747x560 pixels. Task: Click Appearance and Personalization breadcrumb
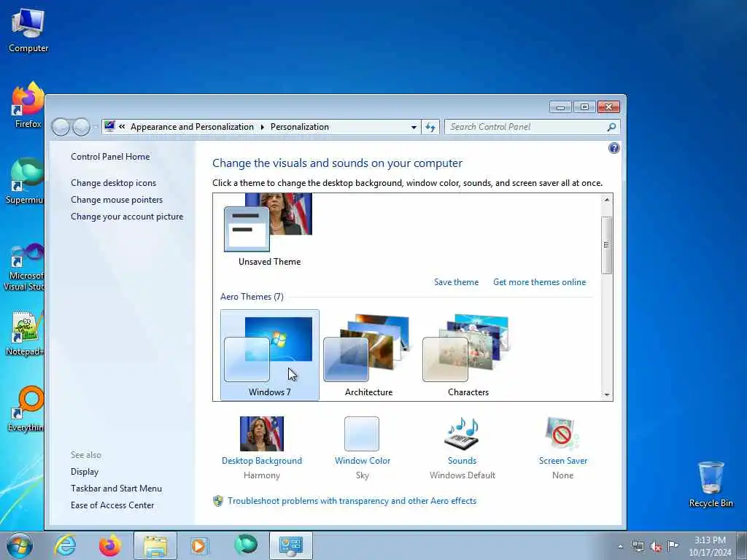(192, 127)
